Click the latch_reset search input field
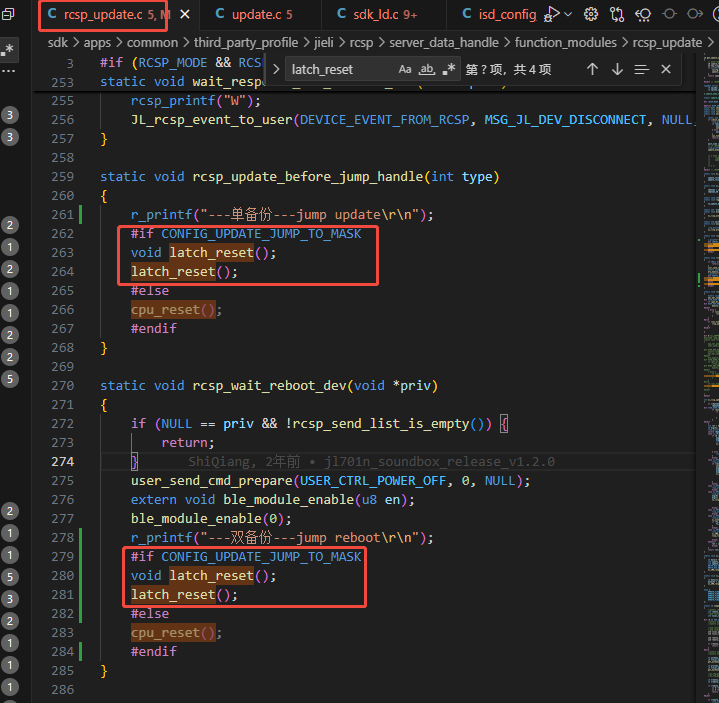 pos(342,69)
